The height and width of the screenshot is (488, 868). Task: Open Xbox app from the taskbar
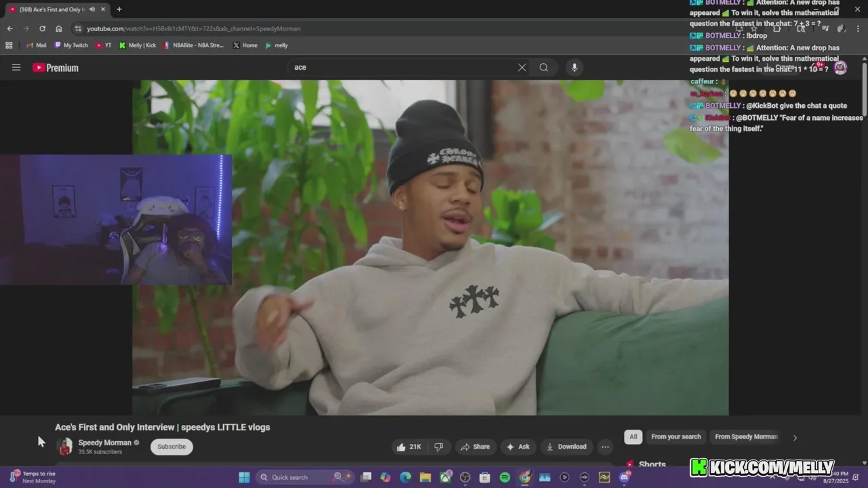coord(445,477)
